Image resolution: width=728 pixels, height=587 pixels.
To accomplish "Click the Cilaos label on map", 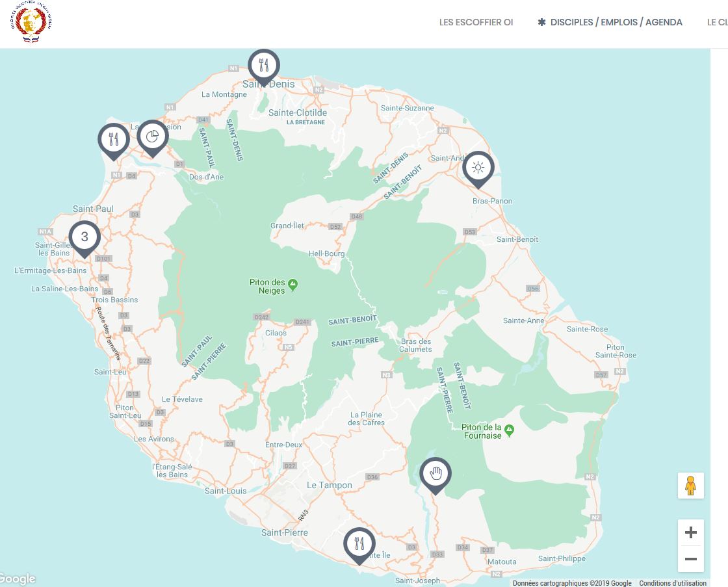I will click(276, 333).
